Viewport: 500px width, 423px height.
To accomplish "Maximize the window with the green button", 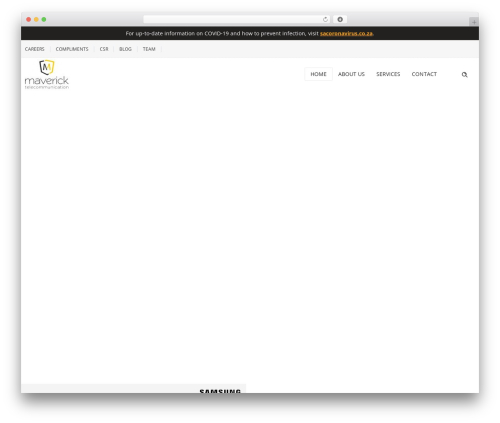I will click(x=44, y=20).
